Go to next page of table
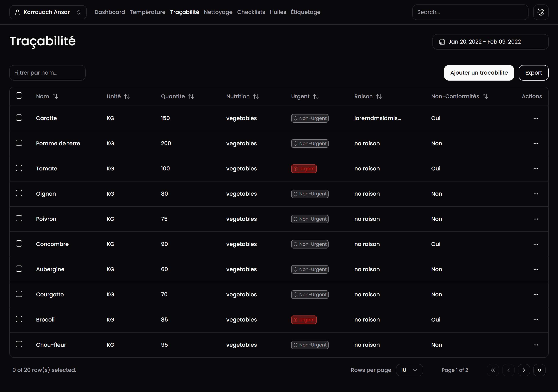Viewport: 558px width, 392px height. (x=524, y=370)
